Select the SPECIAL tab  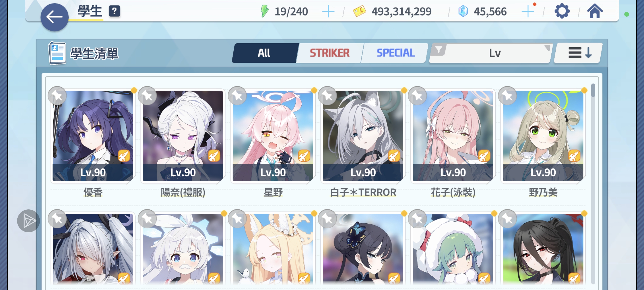(396, 53)
